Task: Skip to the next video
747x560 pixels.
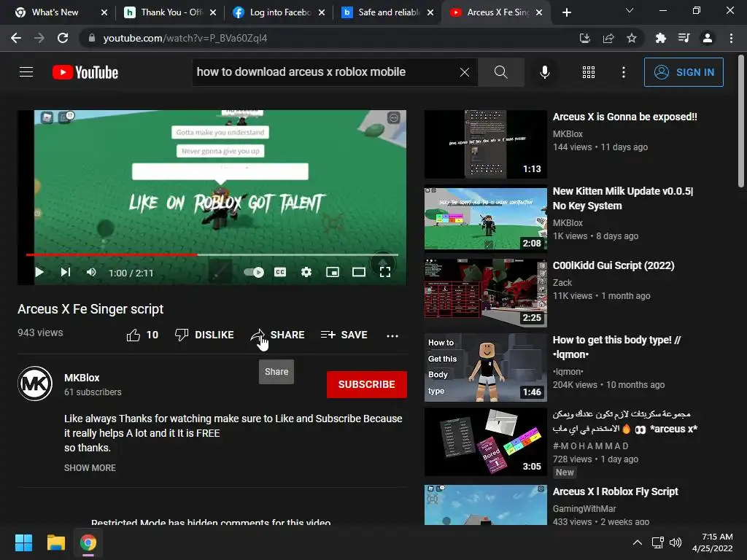Action: [66, 272]
